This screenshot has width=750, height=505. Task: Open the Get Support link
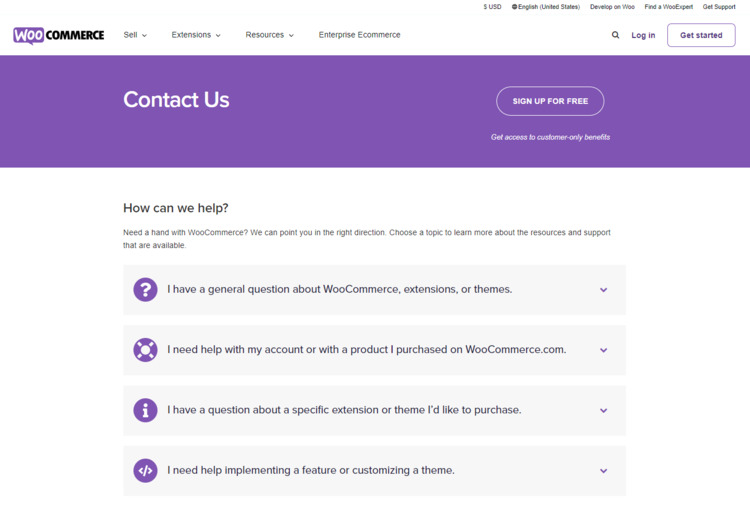tap(719, 7)
